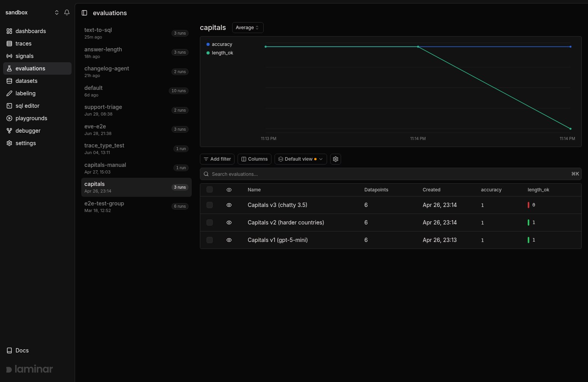588x382 pixels.
Task: Select all evaluations with header checkbox
Action: 210,190
